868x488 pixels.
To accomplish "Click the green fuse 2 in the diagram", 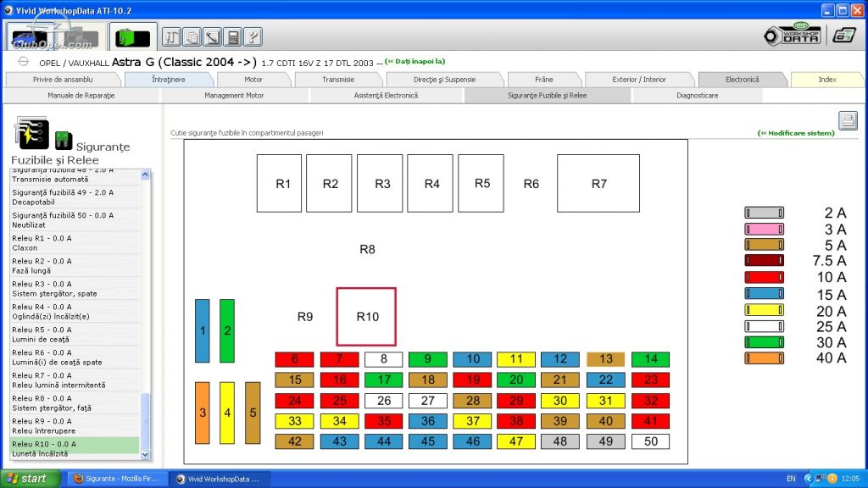I will click(x=227, y=331).
